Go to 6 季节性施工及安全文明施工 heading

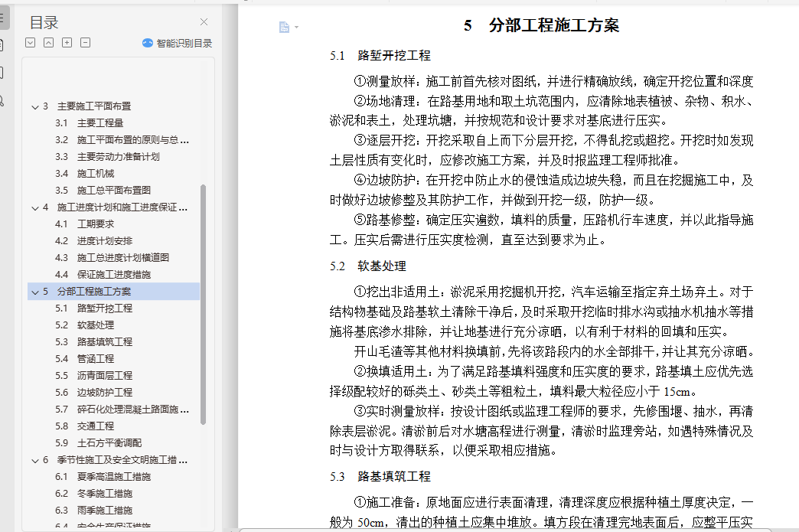[x=115, y=459]
